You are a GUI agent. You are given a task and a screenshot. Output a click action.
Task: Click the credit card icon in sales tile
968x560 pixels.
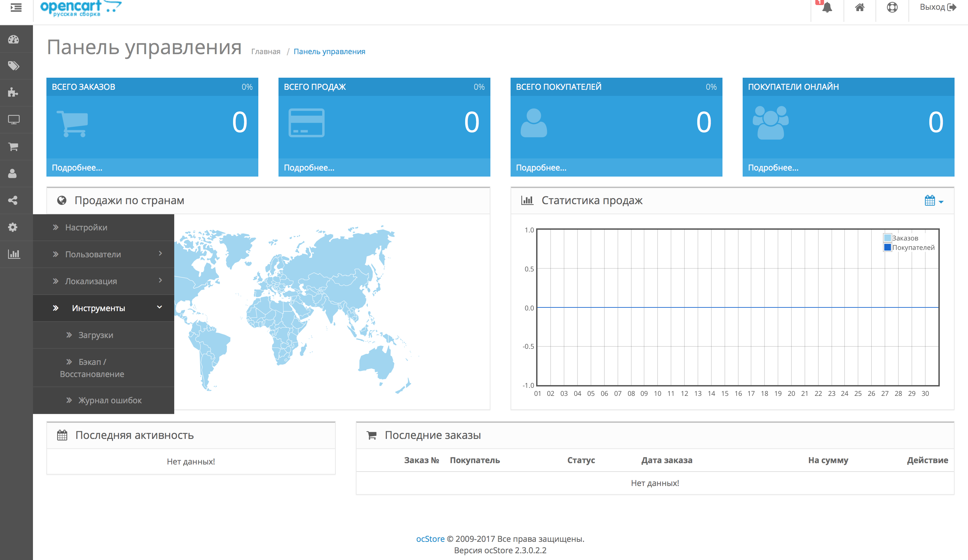[306, 123]
